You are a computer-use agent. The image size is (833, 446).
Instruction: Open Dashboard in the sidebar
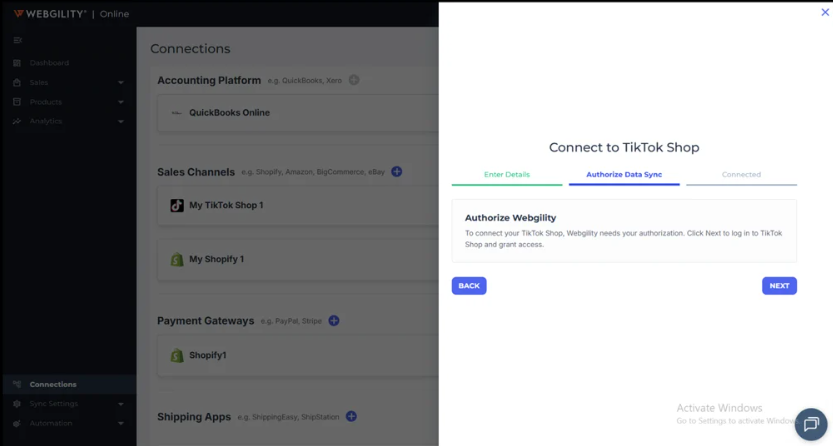click(68, 63)
